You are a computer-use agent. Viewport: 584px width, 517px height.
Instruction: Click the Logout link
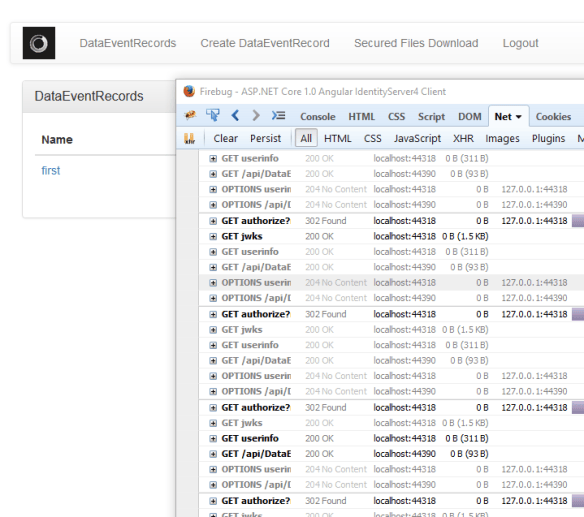520,43
